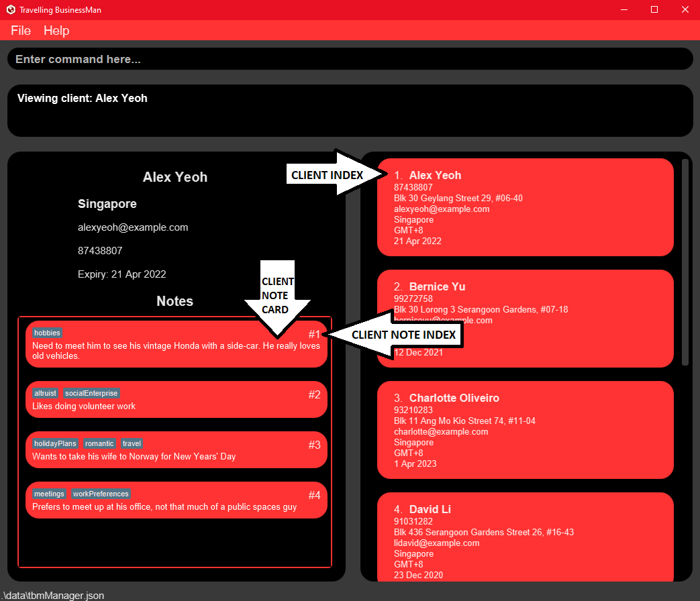Viewport: 700px width, 601px height.
Task: Close the Travelling BusinessMan window
Action: [685, 9]
